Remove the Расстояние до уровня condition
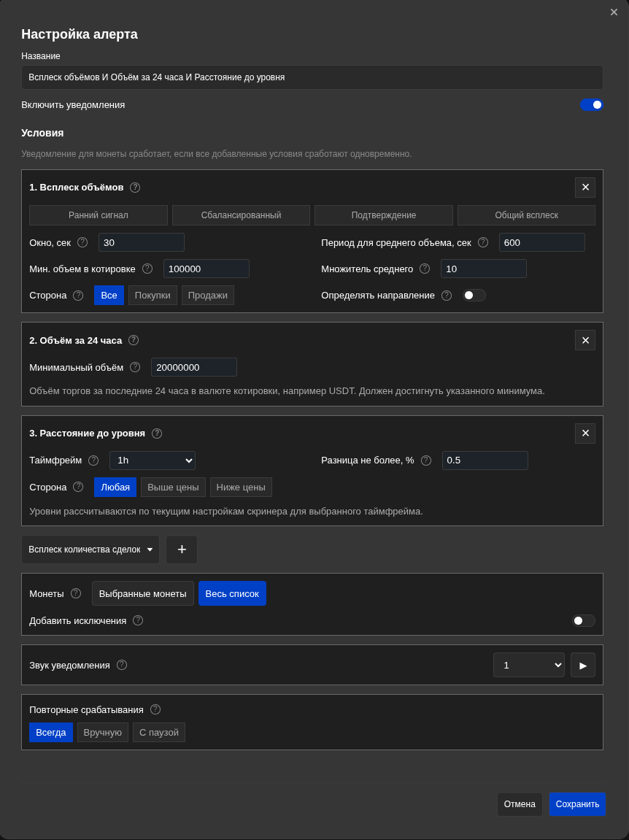629x840 pixels. coord(585,434)
